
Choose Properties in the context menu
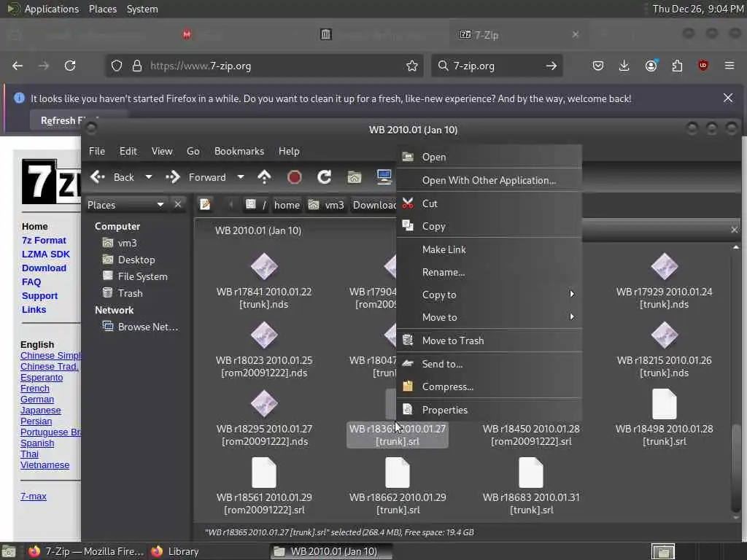489,410
